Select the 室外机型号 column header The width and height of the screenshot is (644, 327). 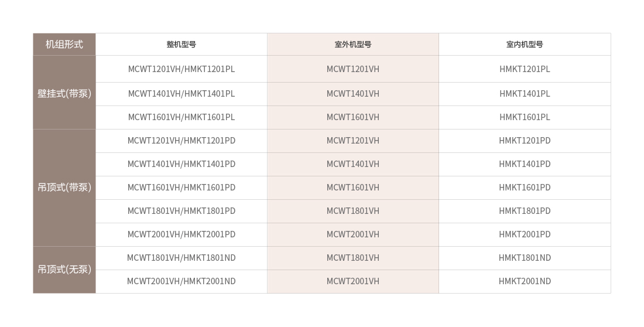(353, 45)
